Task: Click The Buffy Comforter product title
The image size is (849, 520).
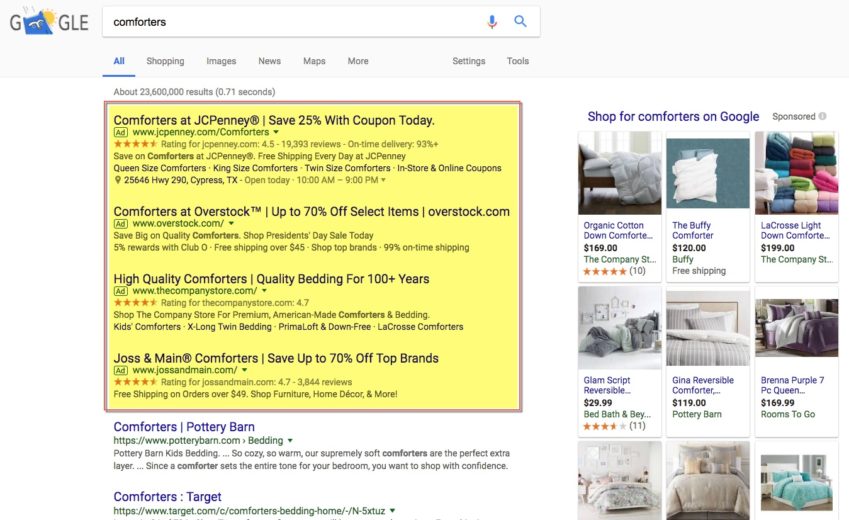Action: click(x=693, y=230)
